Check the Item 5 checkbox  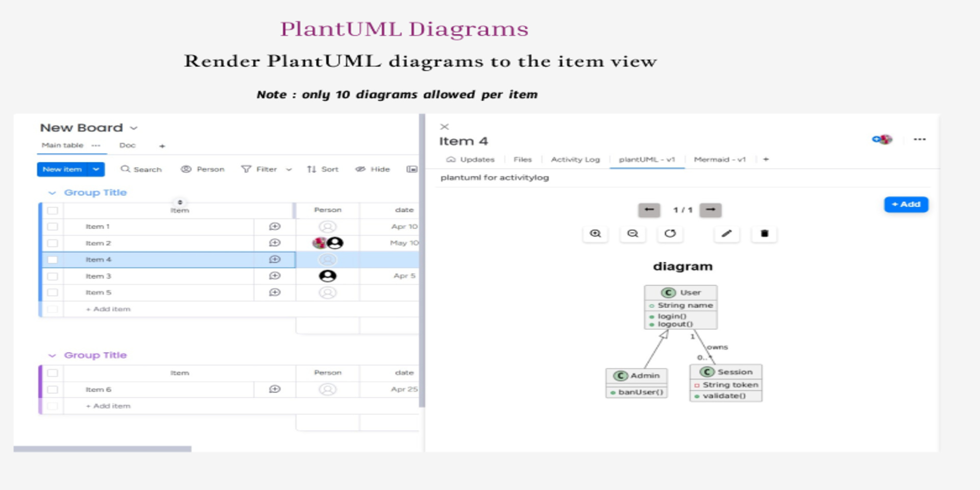tap(53, 292)
